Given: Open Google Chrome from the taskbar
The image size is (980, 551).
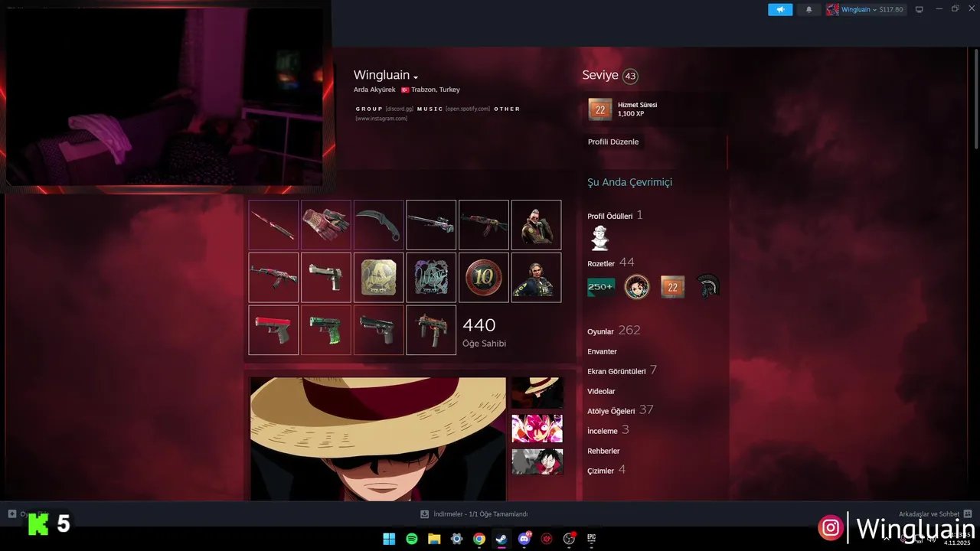Looking at the screenshot, I should pyautogui.click(x=479, y=539).
